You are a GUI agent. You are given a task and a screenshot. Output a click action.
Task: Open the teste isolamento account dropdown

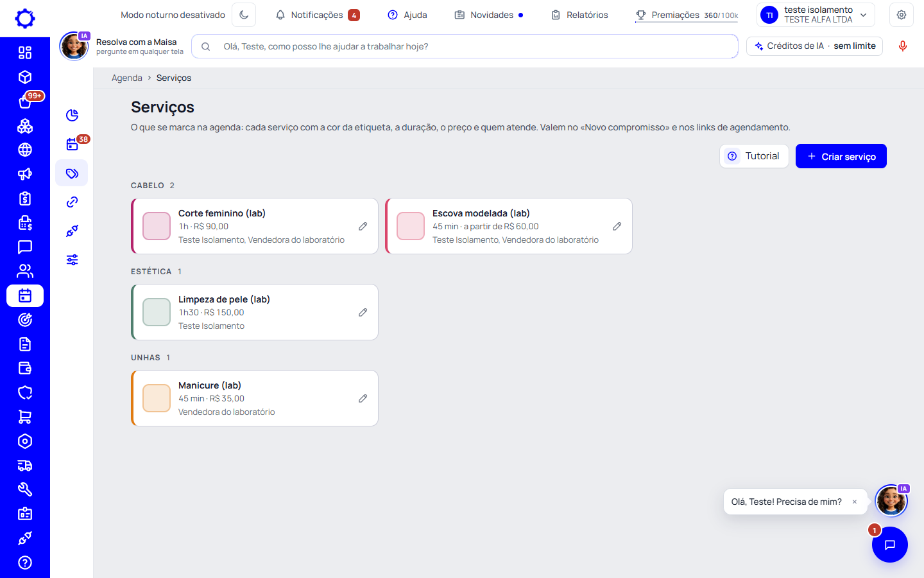pyautogui.click(x=816, y=15)
